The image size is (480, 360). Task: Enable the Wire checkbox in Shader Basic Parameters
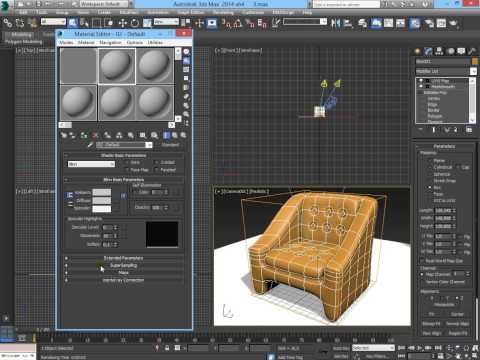tap(127, 162)
